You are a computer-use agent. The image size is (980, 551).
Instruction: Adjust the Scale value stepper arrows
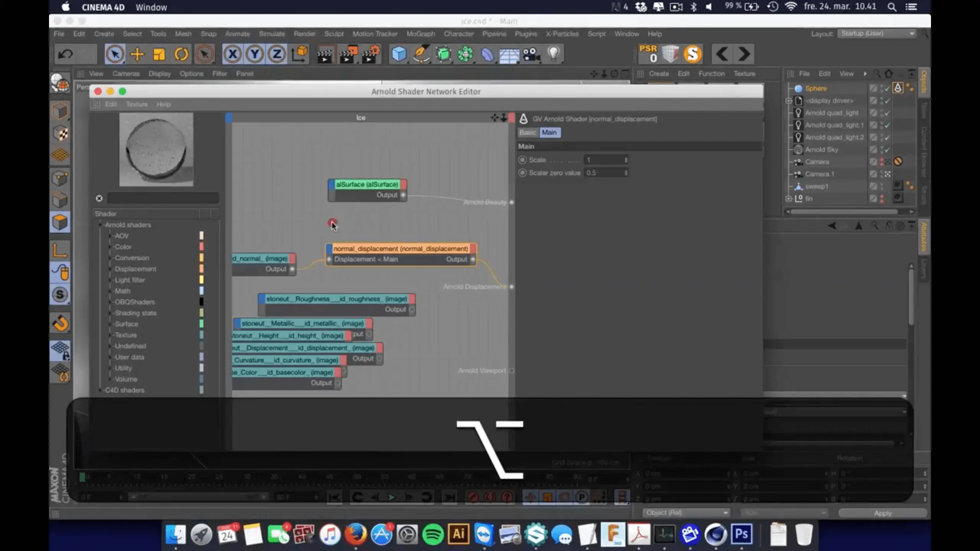[x=626, y=160]
